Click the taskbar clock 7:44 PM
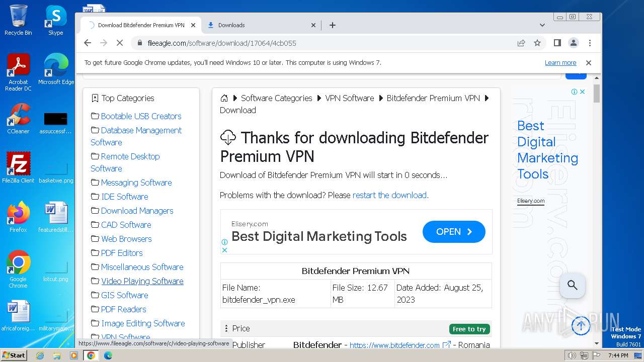The image size is (644, 362). click(618, 355)
